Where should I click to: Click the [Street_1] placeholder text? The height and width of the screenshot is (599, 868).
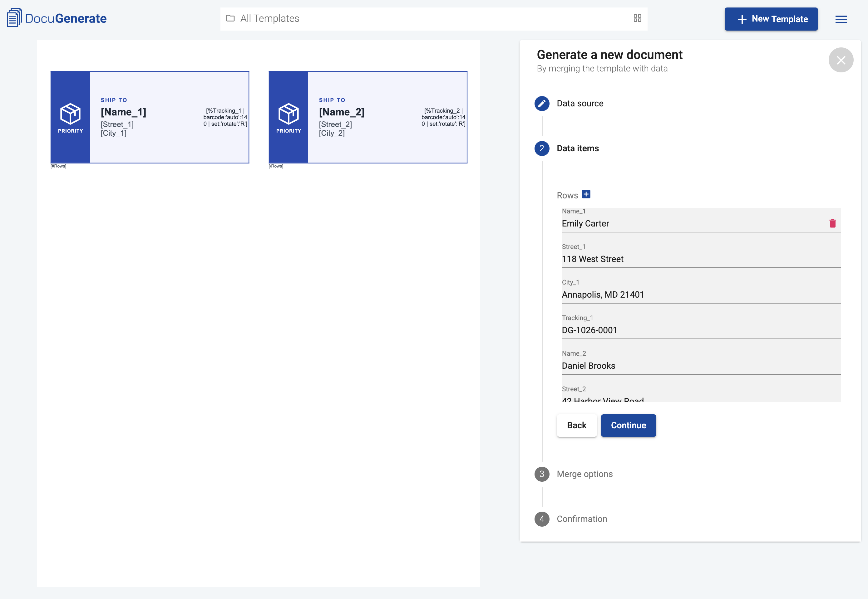(x=117, y=124)
